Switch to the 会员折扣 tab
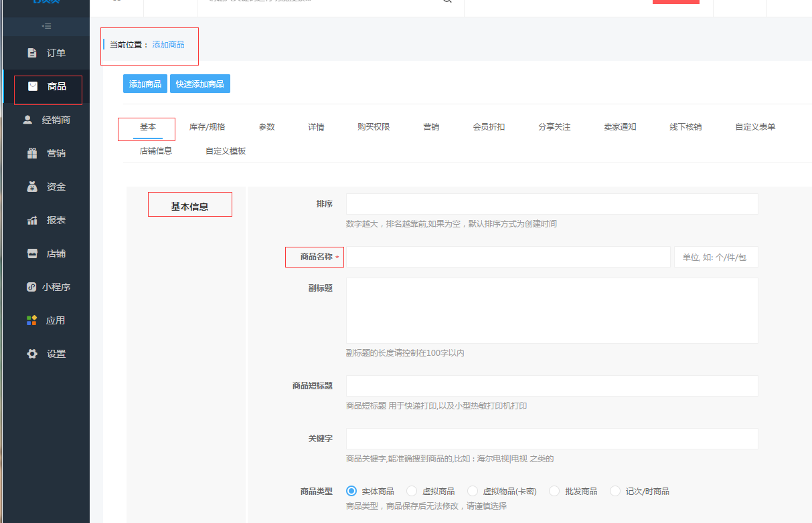This screenshot has width=812, height=523. (x=489, y=127)
